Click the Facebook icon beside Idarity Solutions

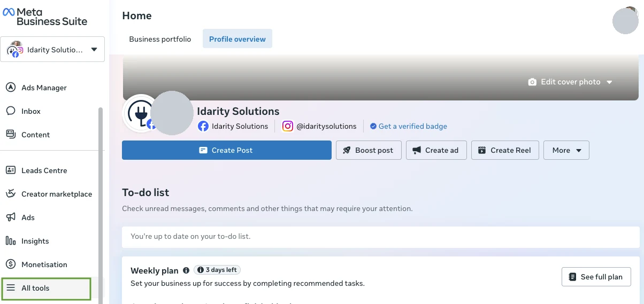pos(203,127)
